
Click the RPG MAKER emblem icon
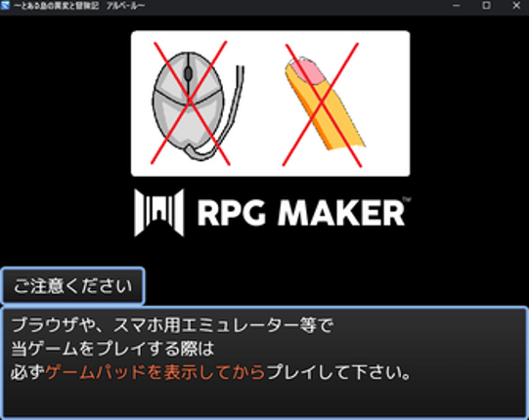pyautogui.click(x=159, y=213)
